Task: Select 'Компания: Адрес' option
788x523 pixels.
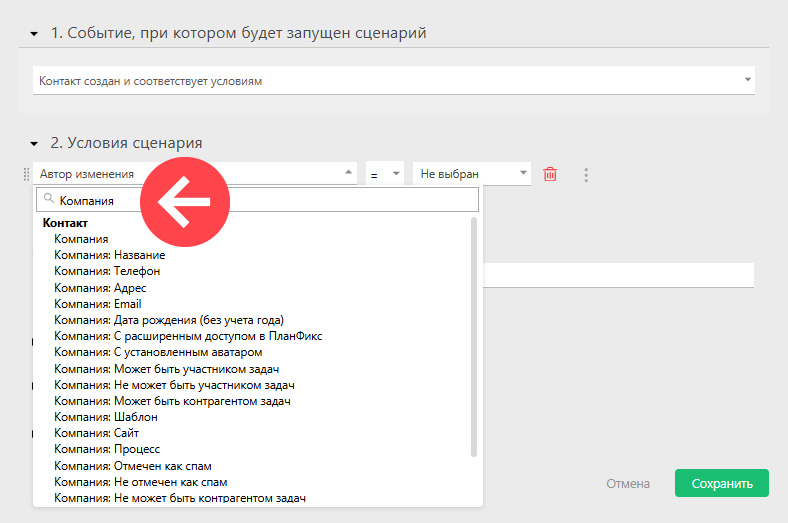Action: coord(100,288)
